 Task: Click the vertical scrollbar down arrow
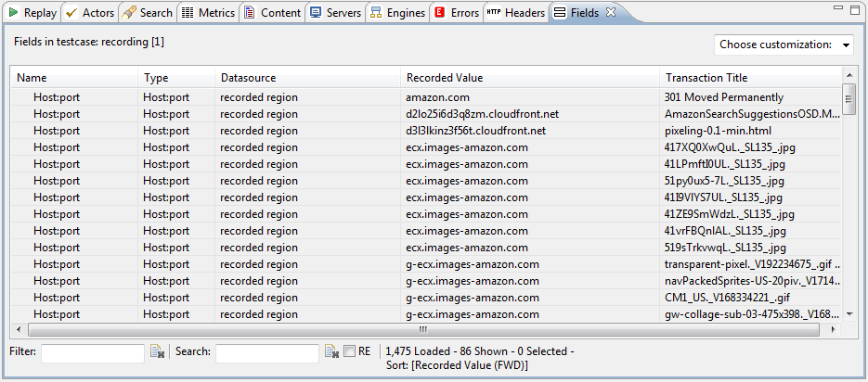[x=849, y=314]
